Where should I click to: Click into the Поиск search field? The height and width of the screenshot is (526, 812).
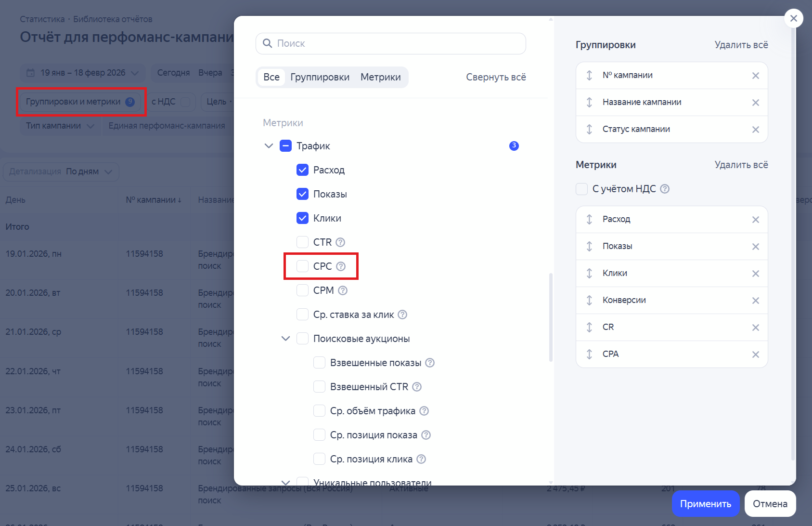(x=390, y=43)
